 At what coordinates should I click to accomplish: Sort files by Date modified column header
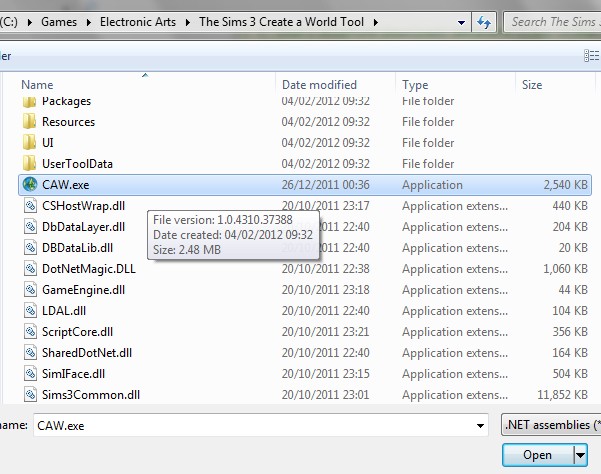pos(319,85)
